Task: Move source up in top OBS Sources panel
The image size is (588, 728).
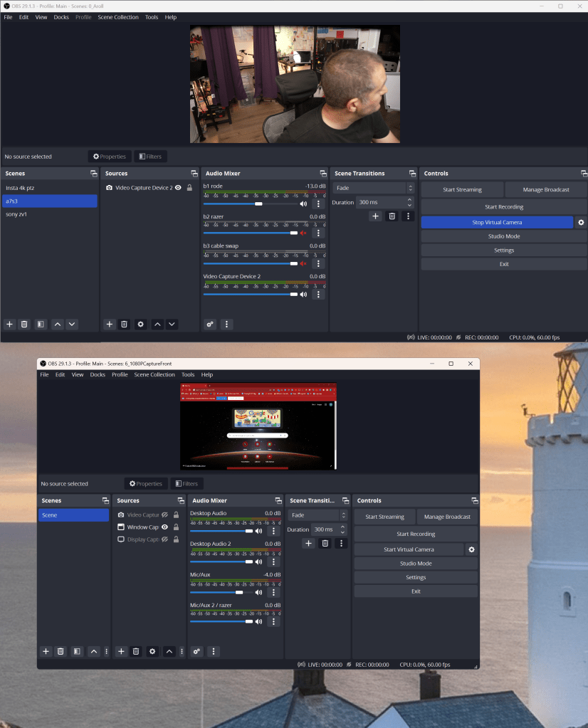Action: point(157,324)
